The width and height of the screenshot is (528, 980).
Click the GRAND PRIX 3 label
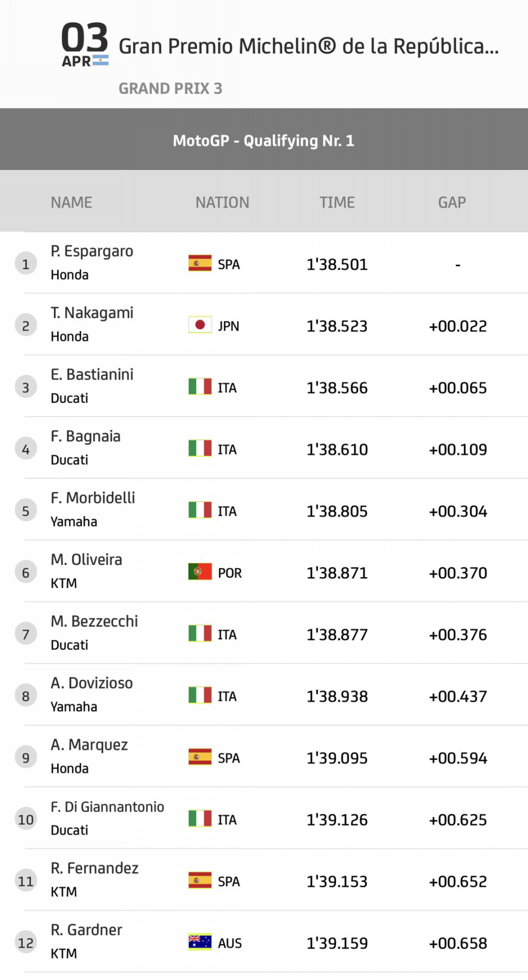pyautogui.click(x=170, y=89)
